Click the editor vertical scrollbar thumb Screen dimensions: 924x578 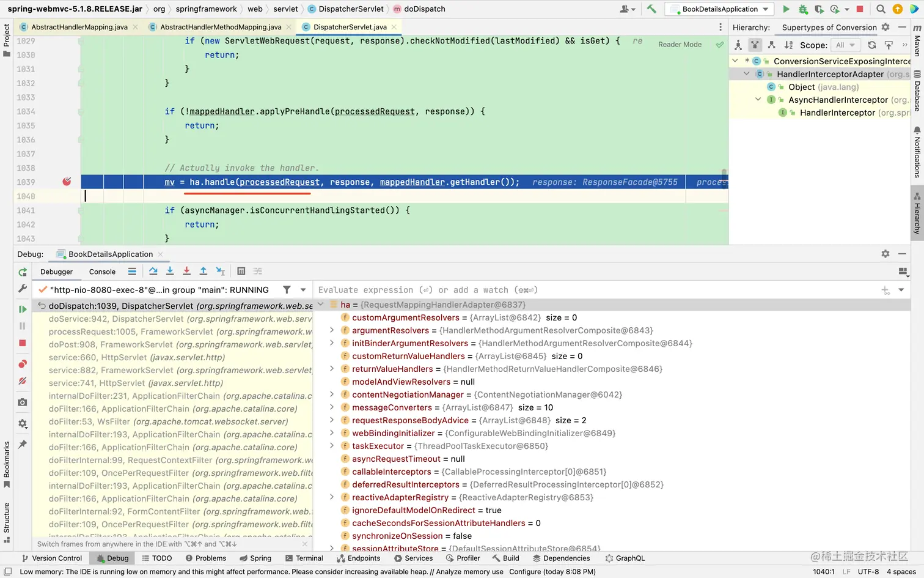725,180
